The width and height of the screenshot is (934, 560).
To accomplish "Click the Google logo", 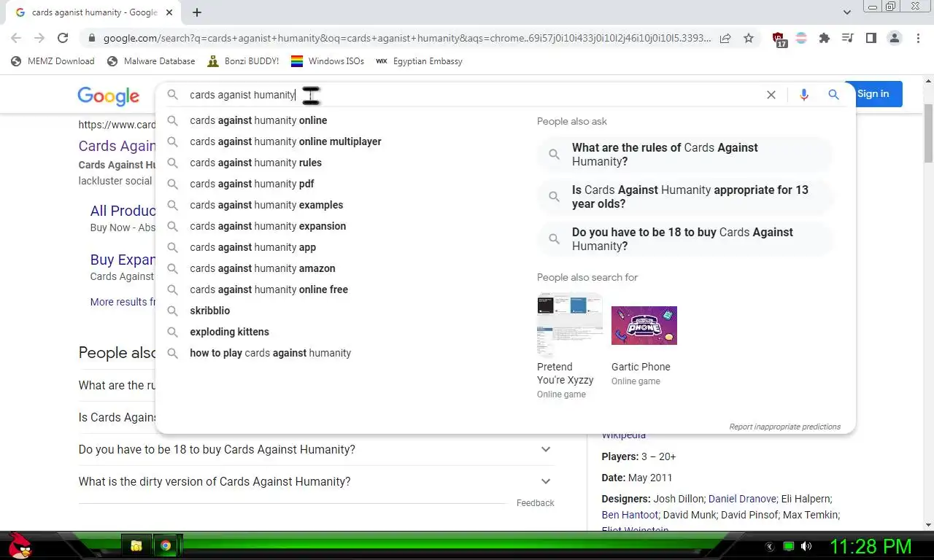I will pos(108,96).
